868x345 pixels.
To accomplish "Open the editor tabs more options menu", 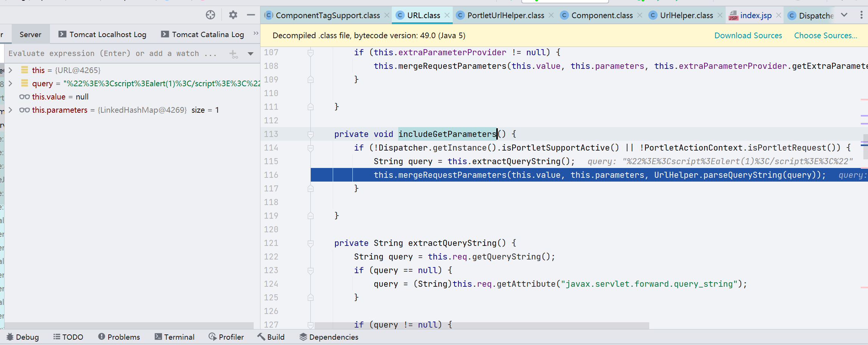I will [x=862, y=15].
